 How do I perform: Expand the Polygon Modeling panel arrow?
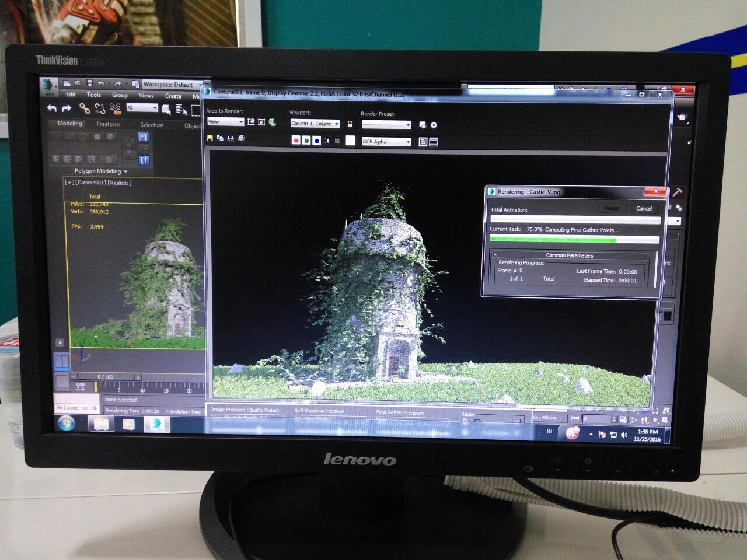pos(125,171)
